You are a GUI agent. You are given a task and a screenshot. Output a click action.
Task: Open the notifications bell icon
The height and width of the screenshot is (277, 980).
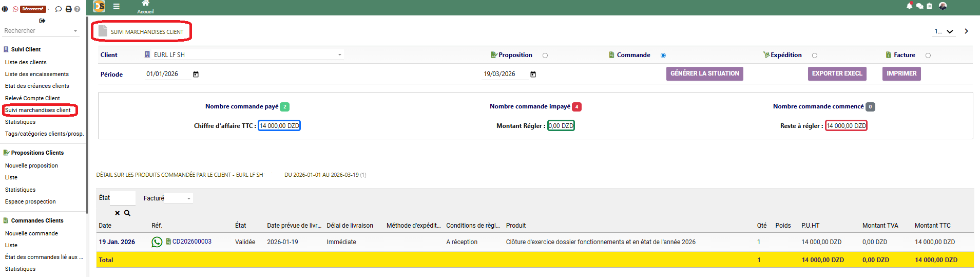[909, 6]
